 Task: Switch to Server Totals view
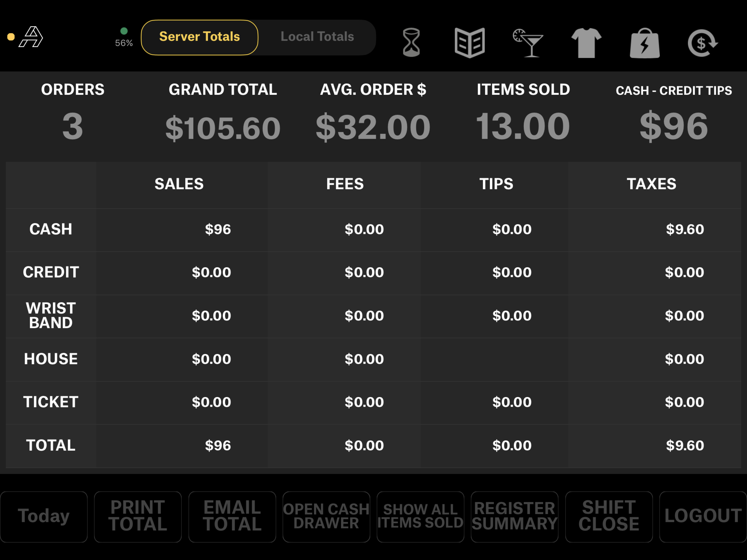pos(200,37)
